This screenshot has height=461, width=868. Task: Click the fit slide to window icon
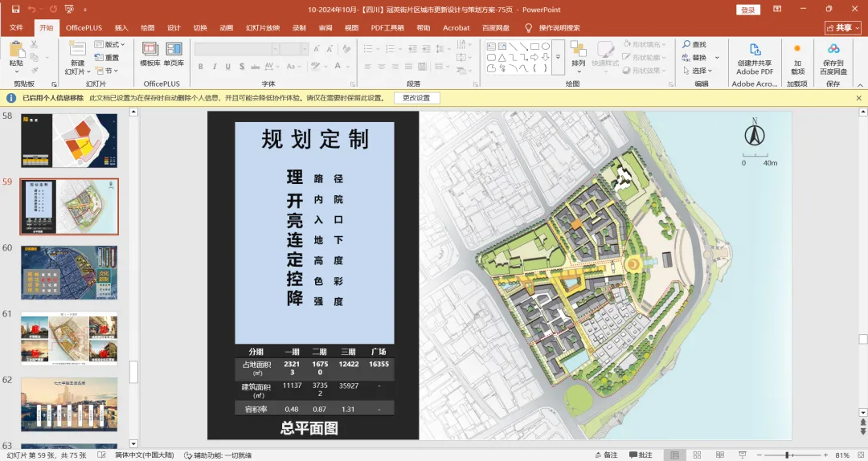pyautogui.click(x=860, y=455)
